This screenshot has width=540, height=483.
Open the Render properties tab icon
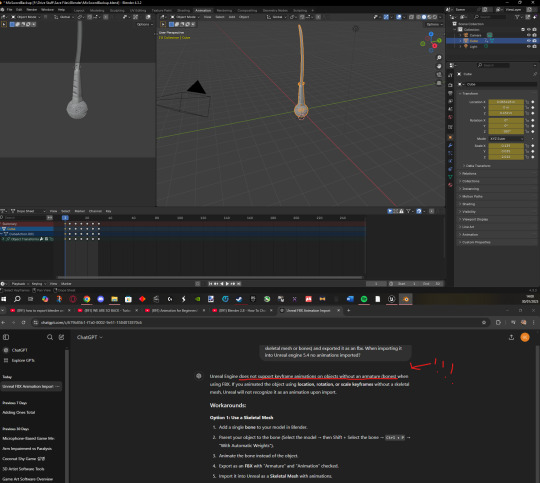[x=450, y=85]
